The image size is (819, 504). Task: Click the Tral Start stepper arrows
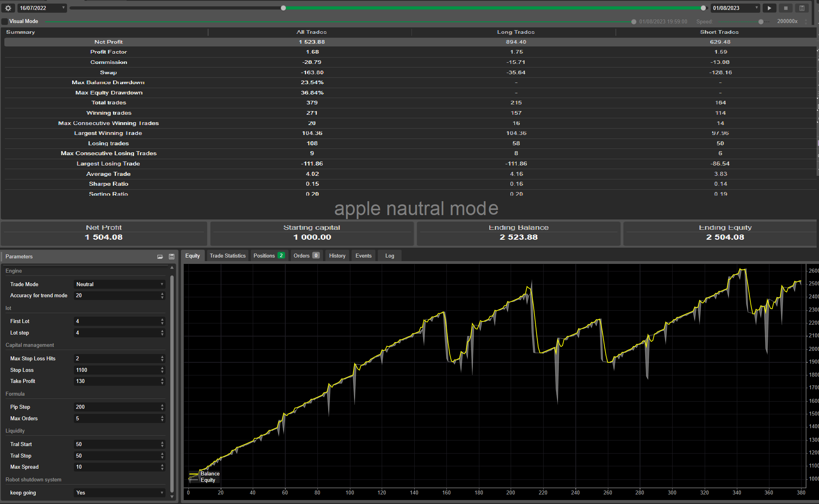162,444
